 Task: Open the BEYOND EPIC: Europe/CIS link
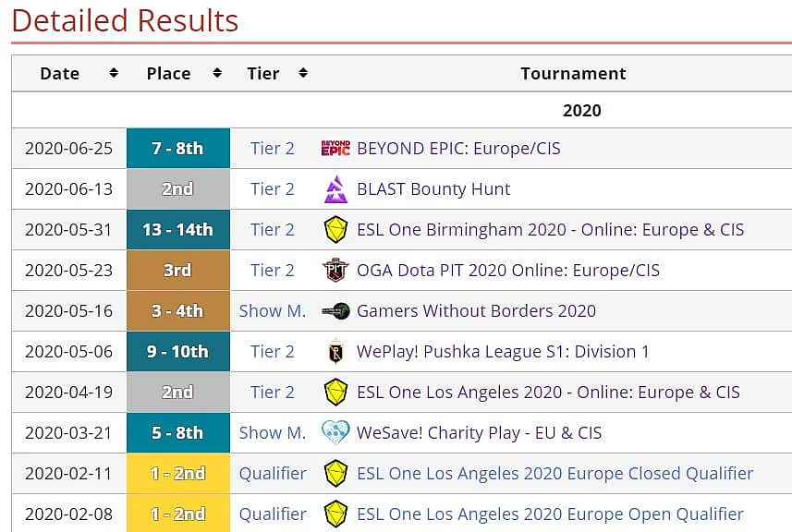(458, 149)
